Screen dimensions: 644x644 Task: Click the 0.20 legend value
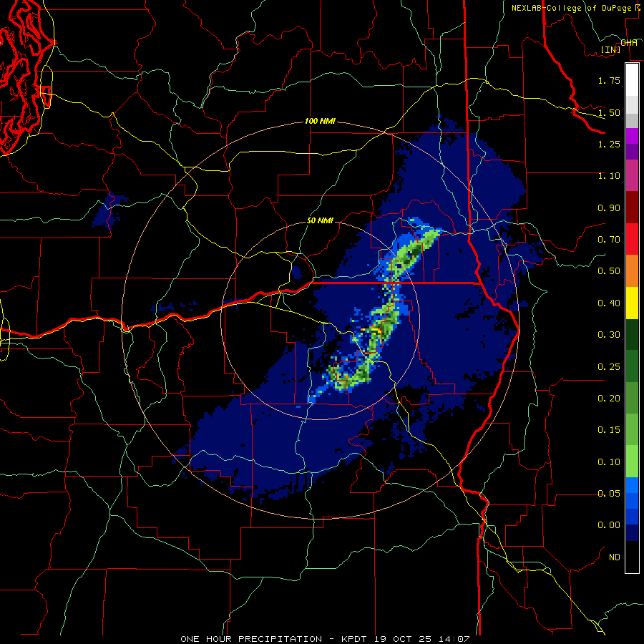pos(609,399)
